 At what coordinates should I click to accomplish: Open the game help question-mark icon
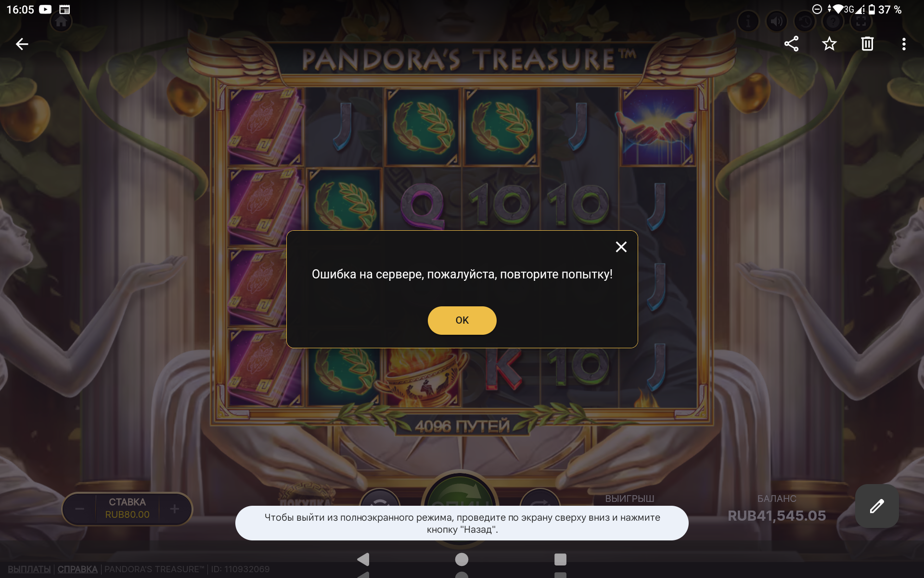click(x=833, y=21)
